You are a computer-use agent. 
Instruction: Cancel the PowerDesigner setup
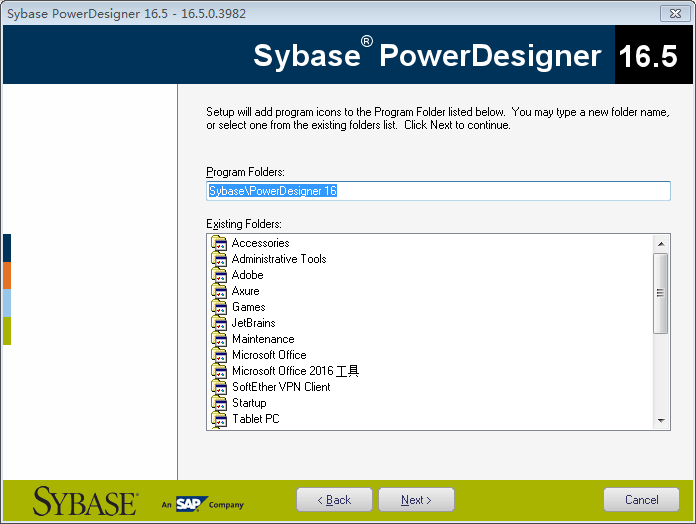click(641, 500)
